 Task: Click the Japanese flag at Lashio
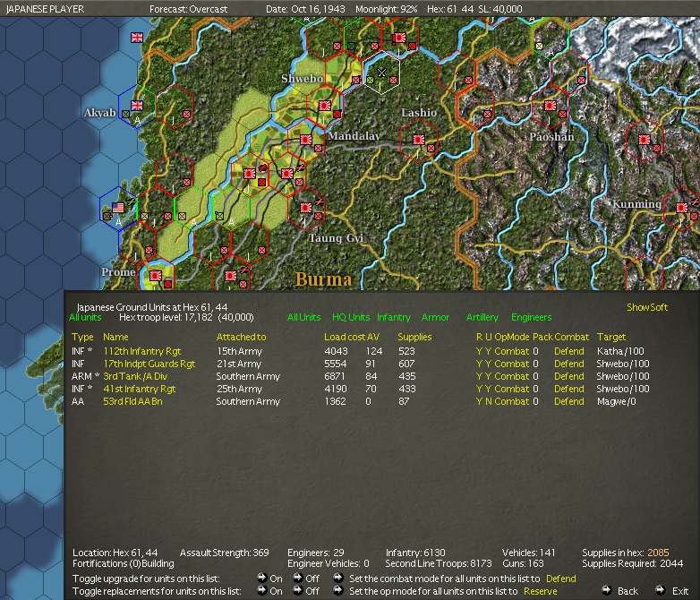click(418, 140)
